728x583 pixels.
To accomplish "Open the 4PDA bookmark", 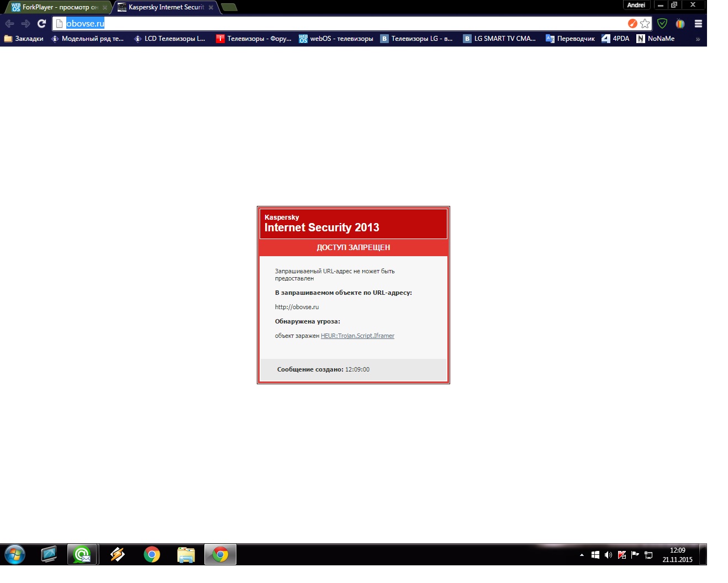I will tap(615, 39).
